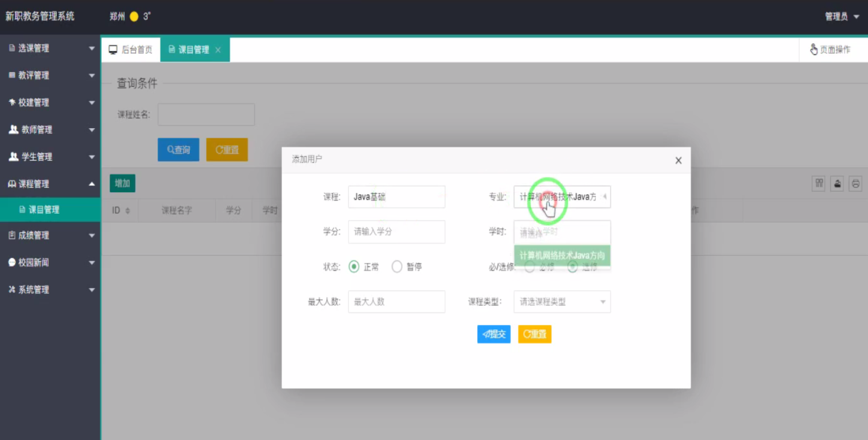Click the print icon above the table
Viewport: 868px width, 440px height.
tap(856, 184)
